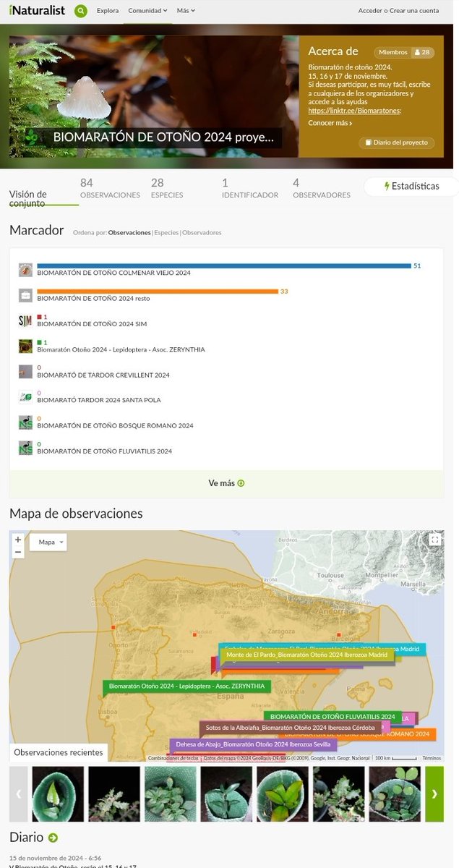Zoom out on the map

pyautogui.click(x=18, y=552)
